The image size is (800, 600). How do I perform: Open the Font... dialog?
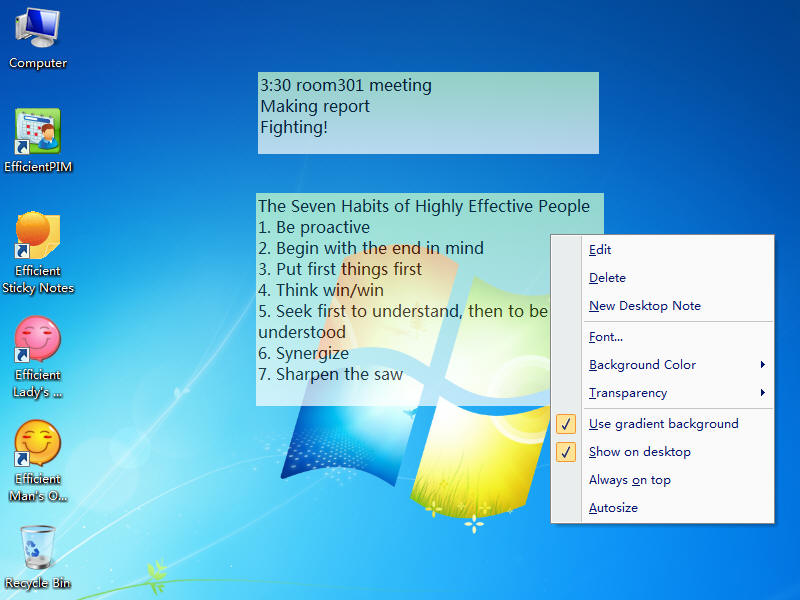pyautogui.click(x=605, y=337)
